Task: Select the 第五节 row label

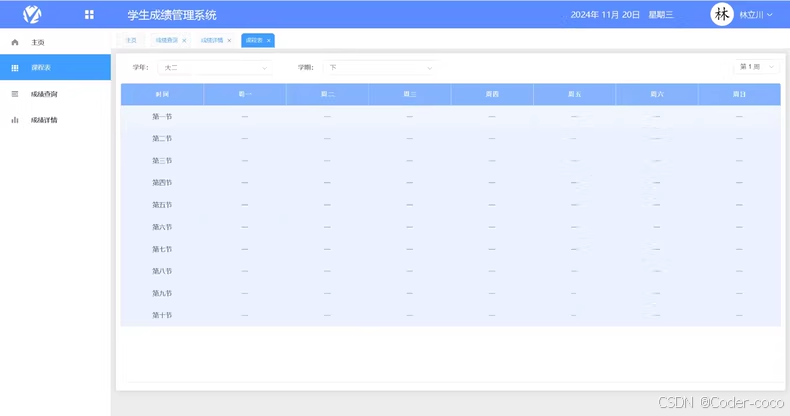Action: [x=162, y=205]
